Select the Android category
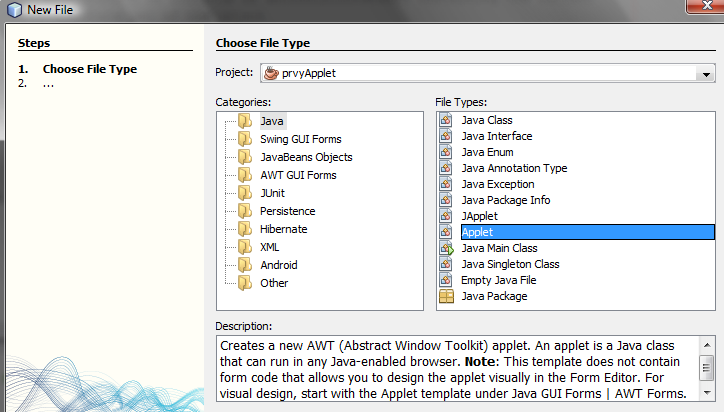The height and width of the screenshot is (412, 724). click(x=279, y=265)
